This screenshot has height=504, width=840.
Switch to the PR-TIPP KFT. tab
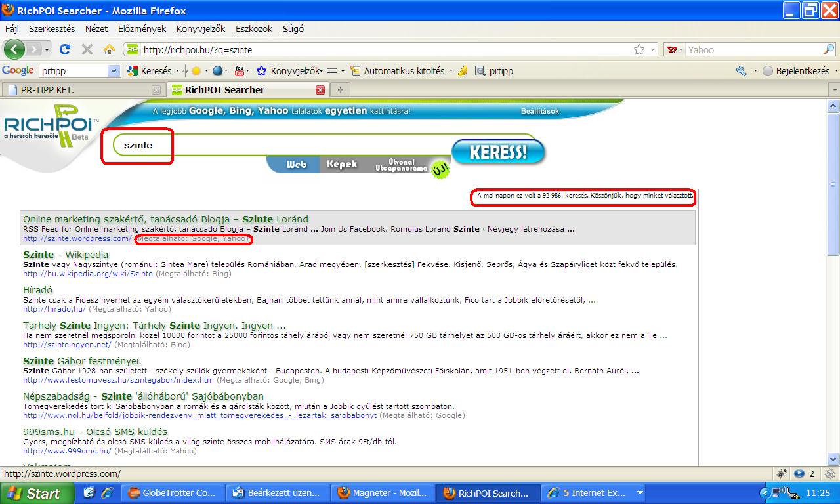point(79,90)
